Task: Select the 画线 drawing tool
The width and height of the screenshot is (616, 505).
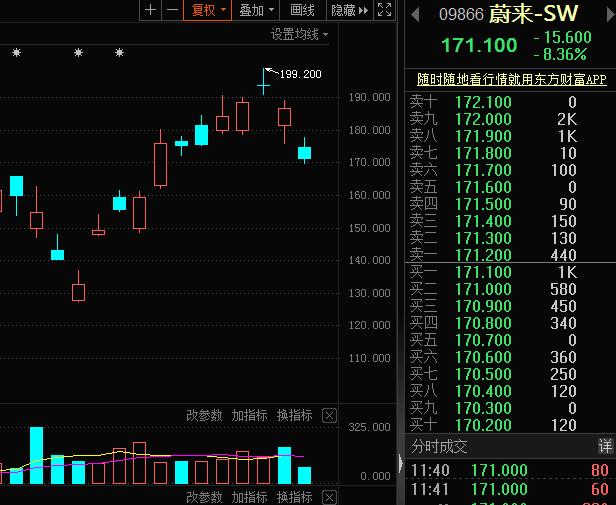Action: click(x=302, y=10)
